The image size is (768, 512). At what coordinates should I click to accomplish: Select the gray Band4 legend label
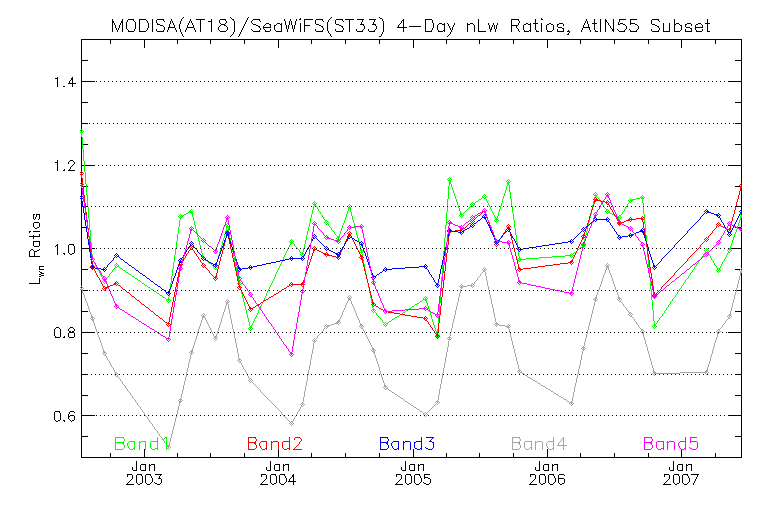point(539,444)
